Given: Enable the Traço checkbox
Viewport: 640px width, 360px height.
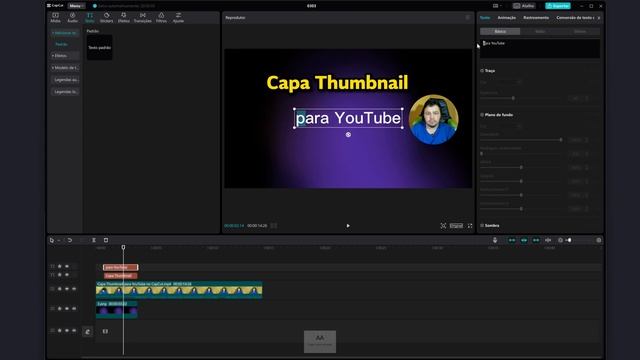Looking at the screenshot, I should pos(482,71).
